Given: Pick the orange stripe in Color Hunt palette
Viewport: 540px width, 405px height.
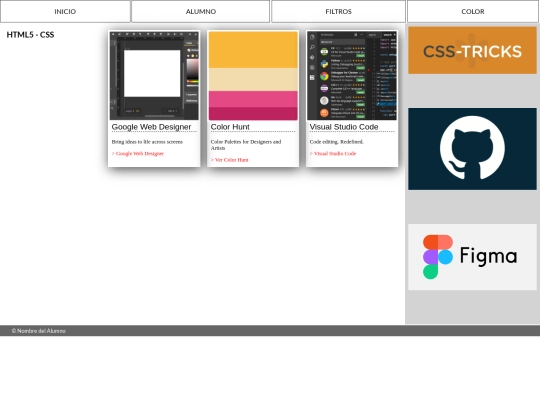Looking at the screenshot, I should tap(253, 50).
